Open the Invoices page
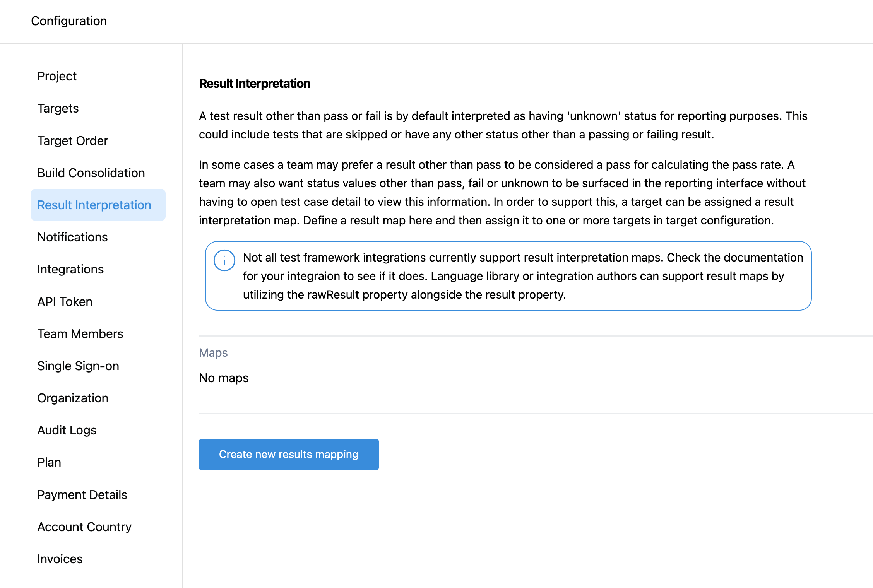 click(x=60, y=559)
